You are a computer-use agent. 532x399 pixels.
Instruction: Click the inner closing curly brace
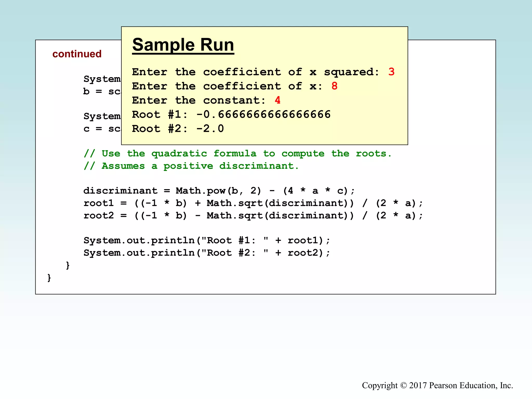pos(68,265)
